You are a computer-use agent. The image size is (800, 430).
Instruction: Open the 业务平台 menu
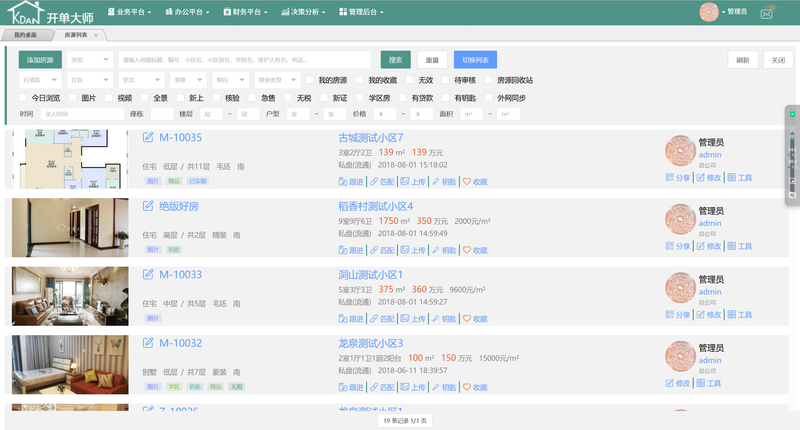[x=130, y=12]
